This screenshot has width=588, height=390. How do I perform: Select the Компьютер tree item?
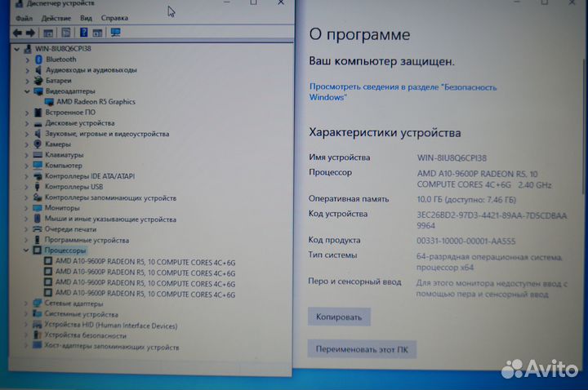coord(64,165)
